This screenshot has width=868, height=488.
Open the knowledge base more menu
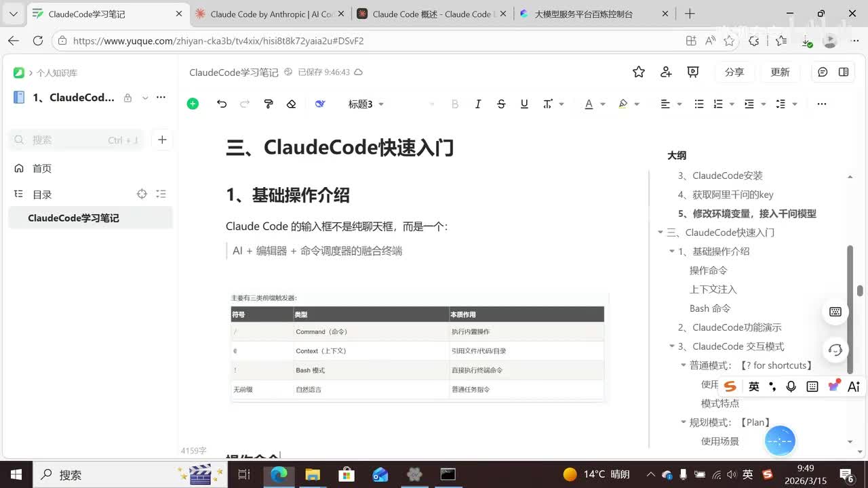161,98
